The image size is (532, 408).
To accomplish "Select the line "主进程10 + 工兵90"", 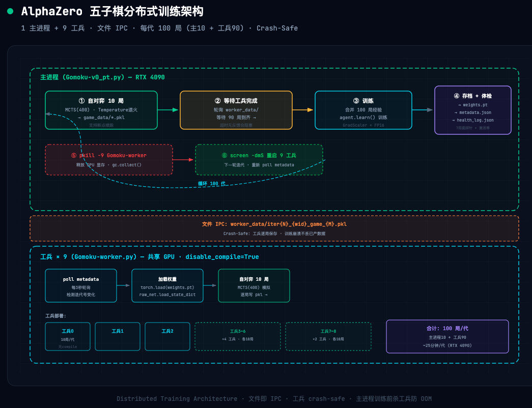I will click(447, 337).
